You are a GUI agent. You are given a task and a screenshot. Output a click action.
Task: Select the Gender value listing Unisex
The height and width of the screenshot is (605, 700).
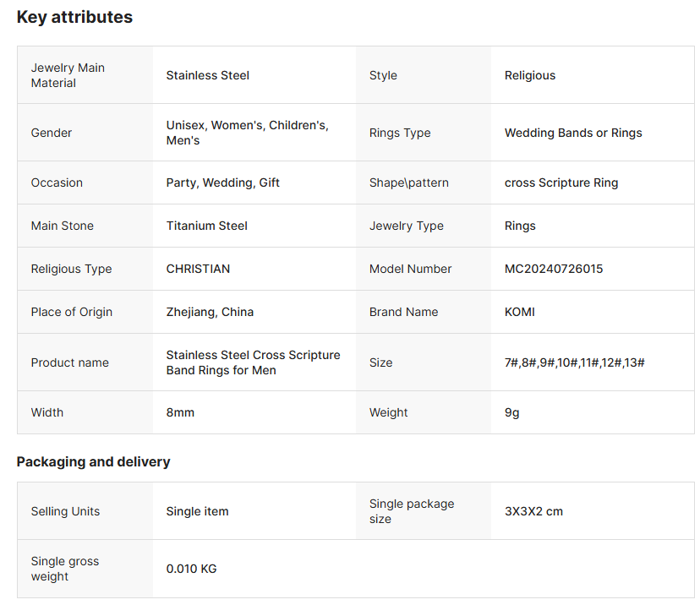(x=247, y=133)
